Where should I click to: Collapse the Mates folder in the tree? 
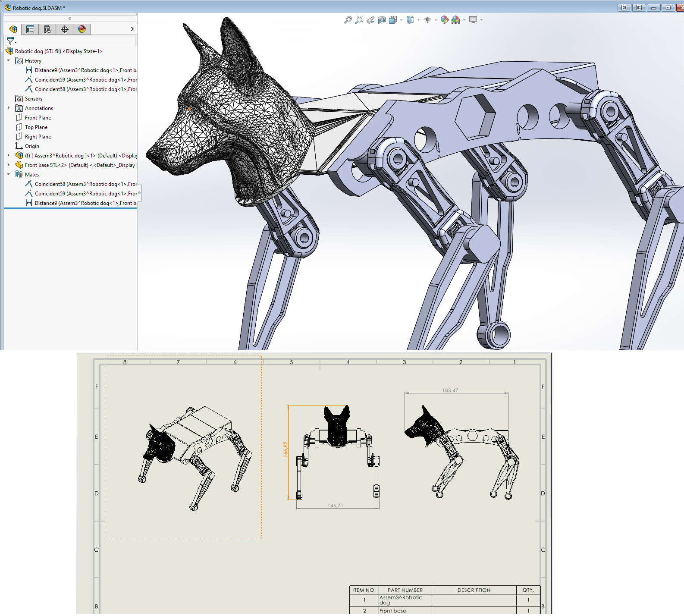[x=9, y=175]
